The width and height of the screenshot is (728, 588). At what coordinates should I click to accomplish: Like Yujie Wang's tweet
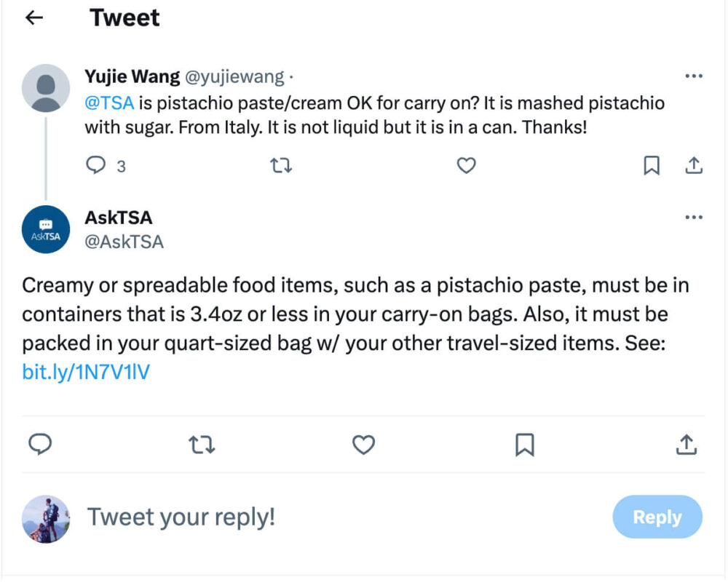466,166
